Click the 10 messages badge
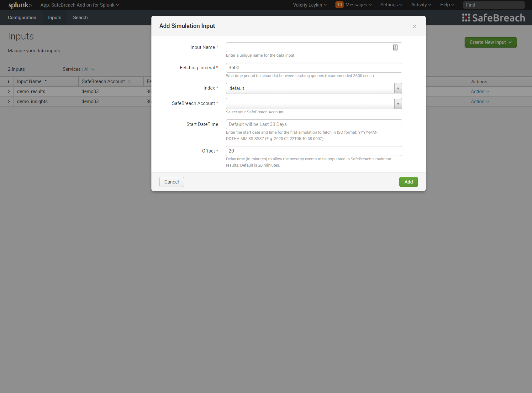 [x=339, y=5]
